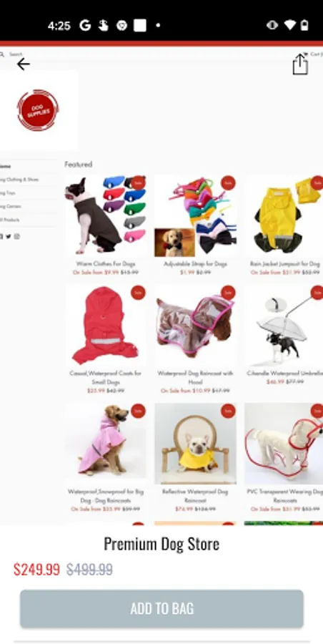Click the Instagram icon in sidebar
This screenshot has width=323, height=644.
[17, 236]
